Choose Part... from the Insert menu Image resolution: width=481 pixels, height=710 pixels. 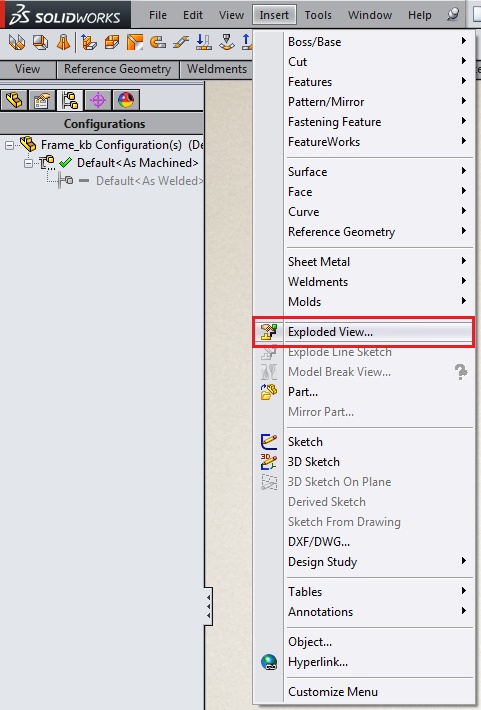[x=364, y=392]
